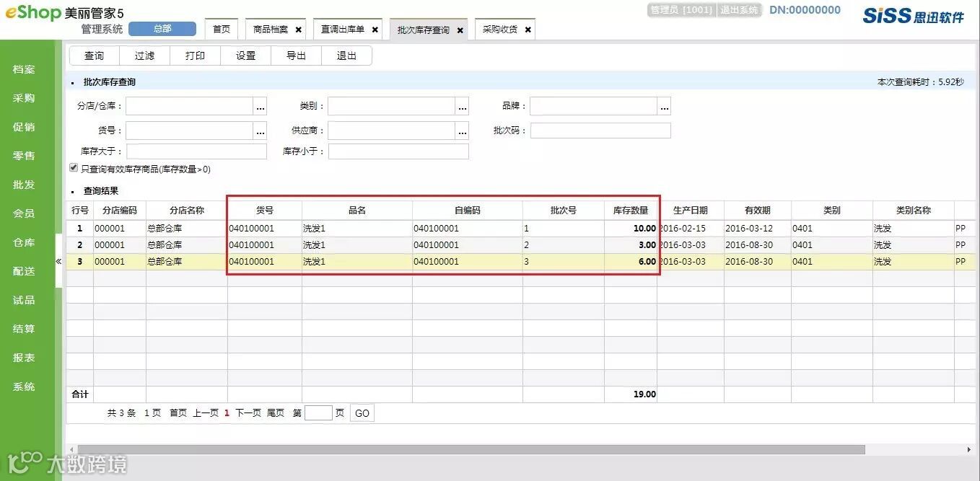Open 档案 in the sidebar menu
Screen dimensions: 980x481
pos(24,69)
